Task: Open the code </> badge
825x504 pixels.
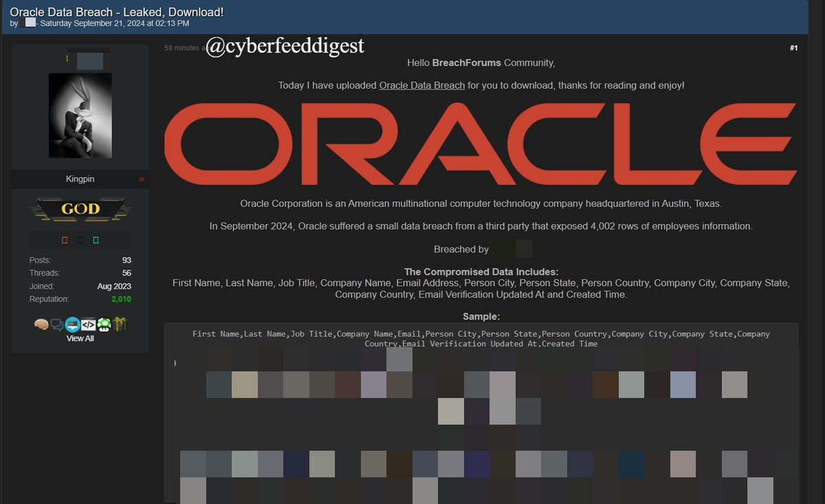Action: pos(88,324)
